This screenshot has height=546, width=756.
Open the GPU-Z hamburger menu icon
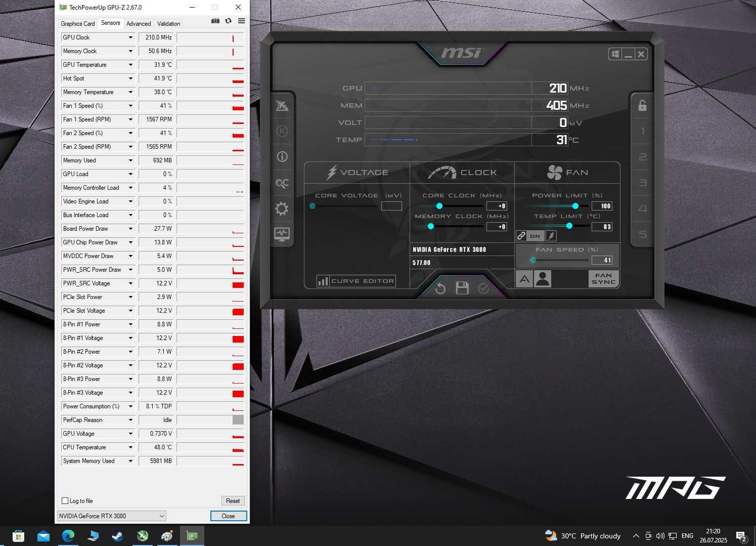(x=241, y=21)
